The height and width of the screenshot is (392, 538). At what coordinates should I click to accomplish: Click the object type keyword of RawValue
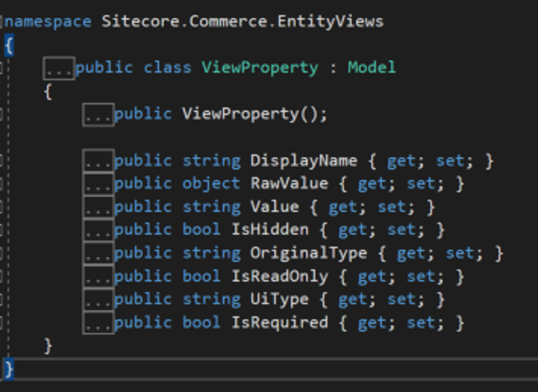(211, 184)
